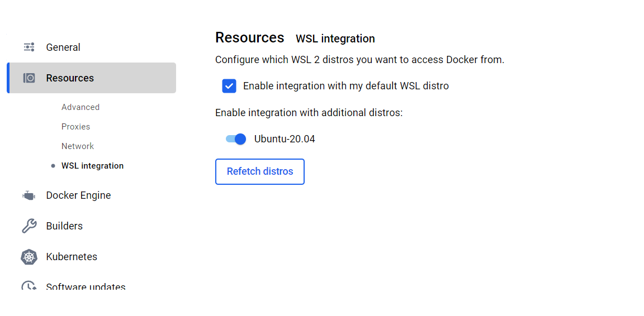Viewport: 644px width, 316px height.
Task: Select the Network subsection
Action: coord(78,146)
